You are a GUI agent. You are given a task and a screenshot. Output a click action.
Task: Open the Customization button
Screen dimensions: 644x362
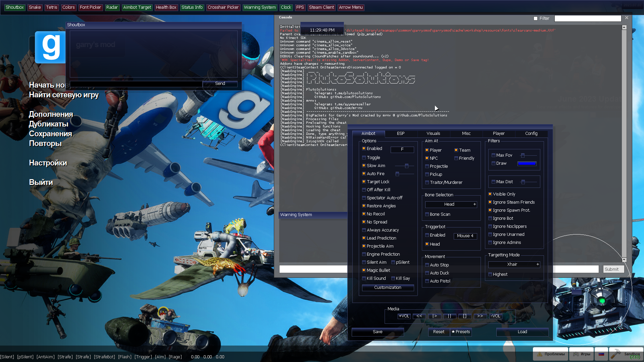click(388, 288)
